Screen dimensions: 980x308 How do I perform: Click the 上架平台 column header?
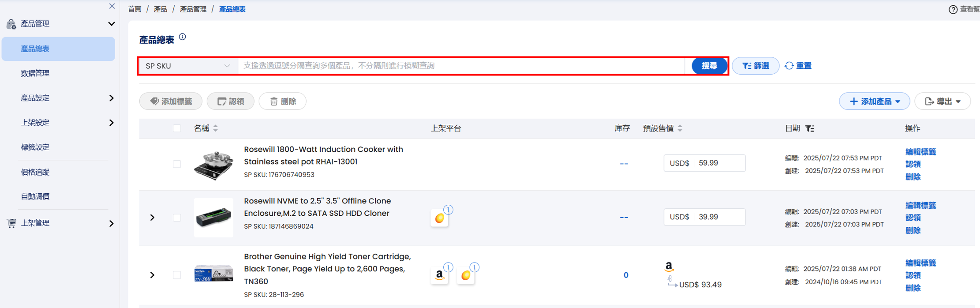pos(446,128)
